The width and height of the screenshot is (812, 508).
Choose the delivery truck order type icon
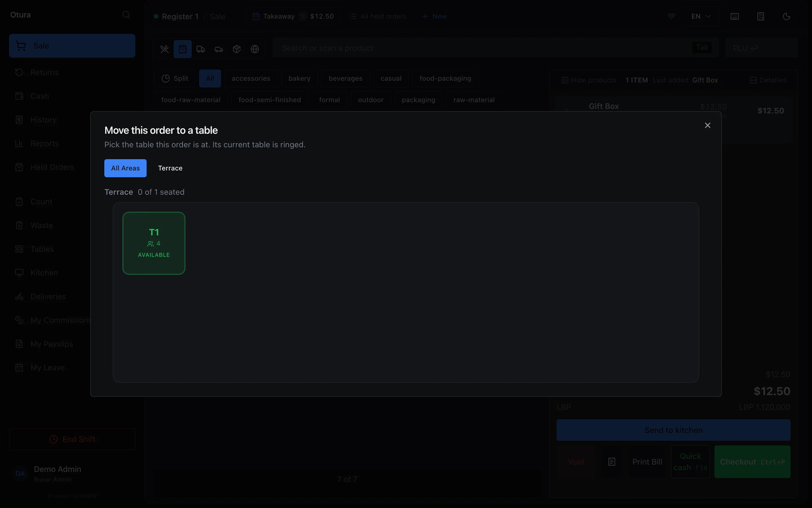click(x=201, y=49)
